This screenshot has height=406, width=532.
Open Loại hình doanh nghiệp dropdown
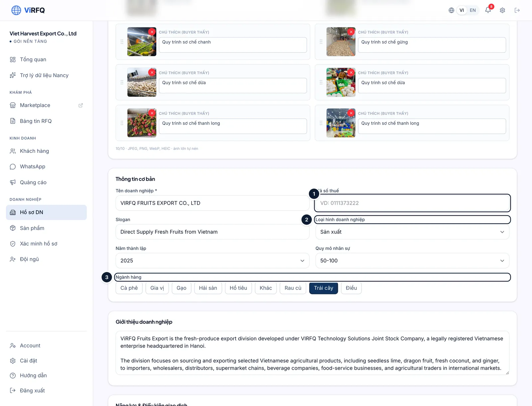coord(412,232)
